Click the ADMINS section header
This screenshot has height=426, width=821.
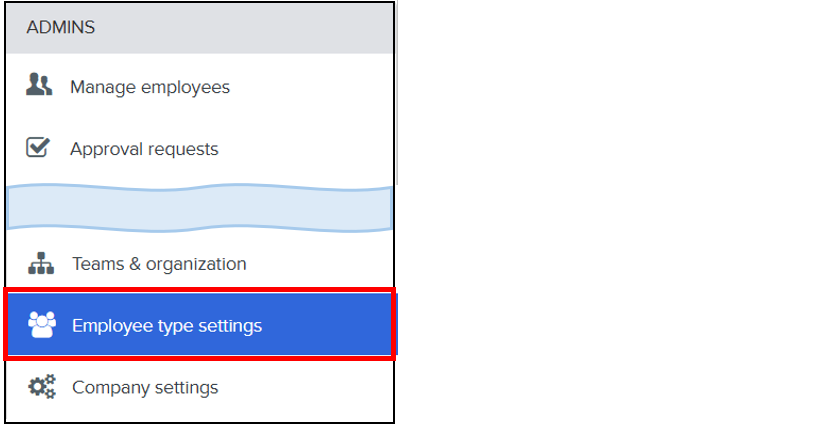coord(61,27)
